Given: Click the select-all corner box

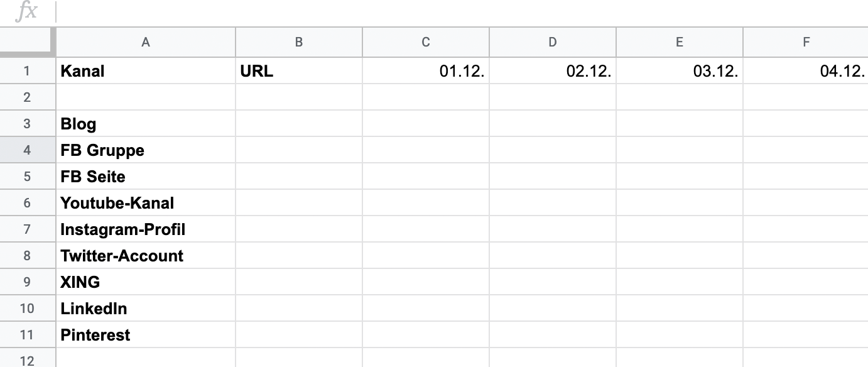Looking at the screenshot, I should coord(28,42).
